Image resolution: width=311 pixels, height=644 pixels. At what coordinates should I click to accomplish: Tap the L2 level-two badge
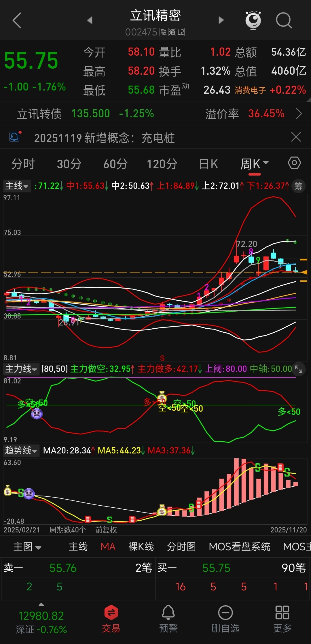[x=181, y=32]
